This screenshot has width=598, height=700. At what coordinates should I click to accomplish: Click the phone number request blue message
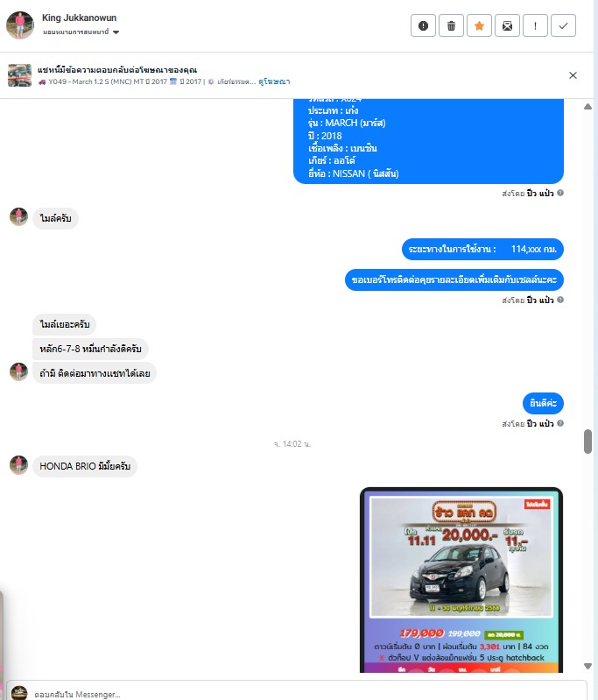click(454, 279)
